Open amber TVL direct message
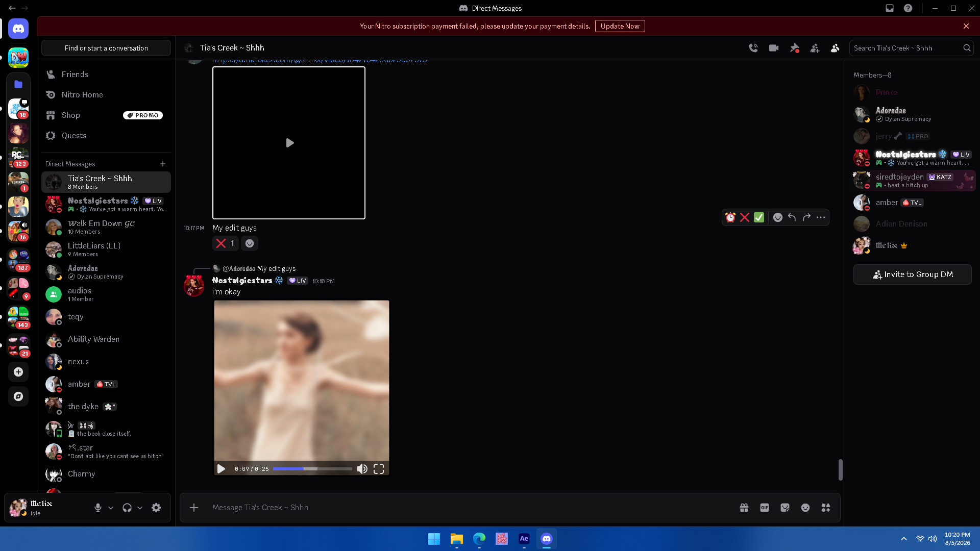980x551 pixels. click(106, 384)
